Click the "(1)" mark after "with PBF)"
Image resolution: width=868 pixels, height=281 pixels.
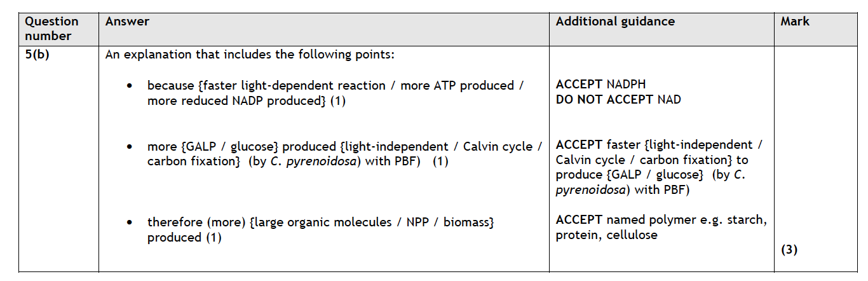(440, 161)
